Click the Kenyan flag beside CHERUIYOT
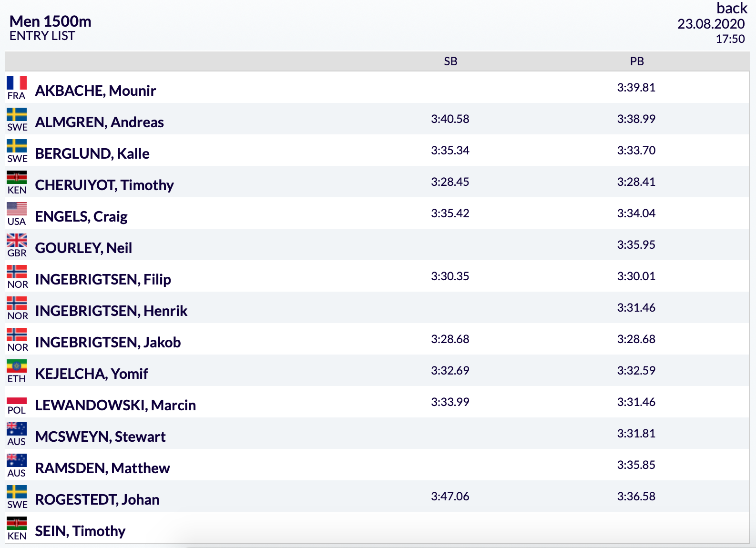This screenshot has height=548, width=756. pos(17,177)
